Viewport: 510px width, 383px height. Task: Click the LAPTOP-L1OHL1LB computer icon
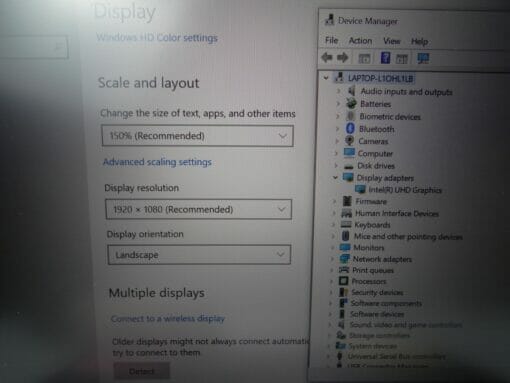click(x=339, y=78)
